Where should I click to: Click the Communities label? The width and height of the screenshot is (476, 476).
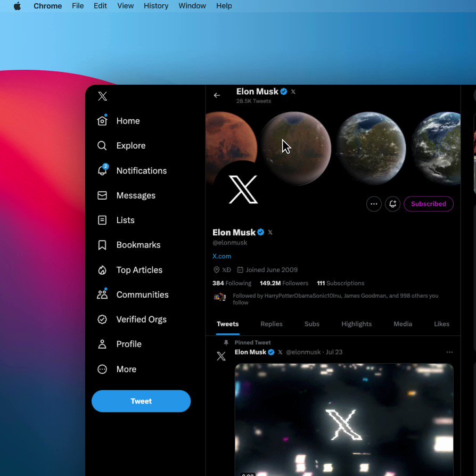click(142, 294)
